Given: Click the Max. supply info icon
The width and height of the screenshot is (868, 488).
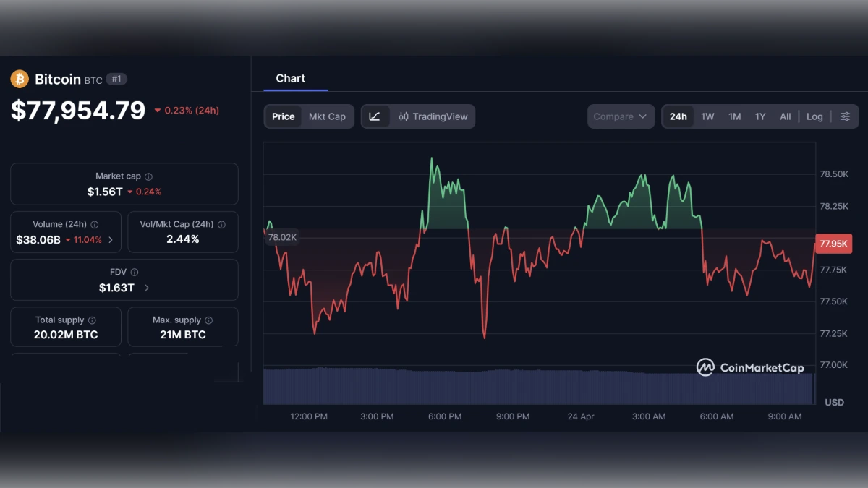Looking at the screenshot, I should point(209,320).
